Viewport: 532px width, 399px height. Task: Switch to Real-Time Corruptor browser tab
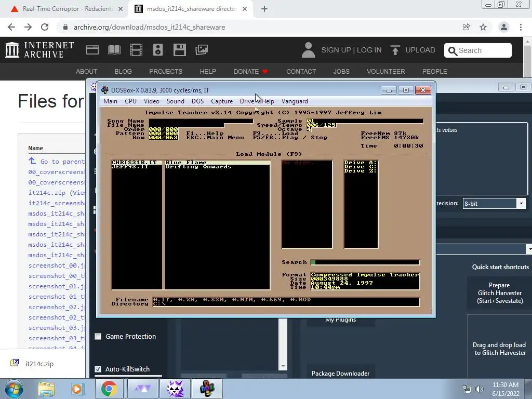tap(66, 9)
